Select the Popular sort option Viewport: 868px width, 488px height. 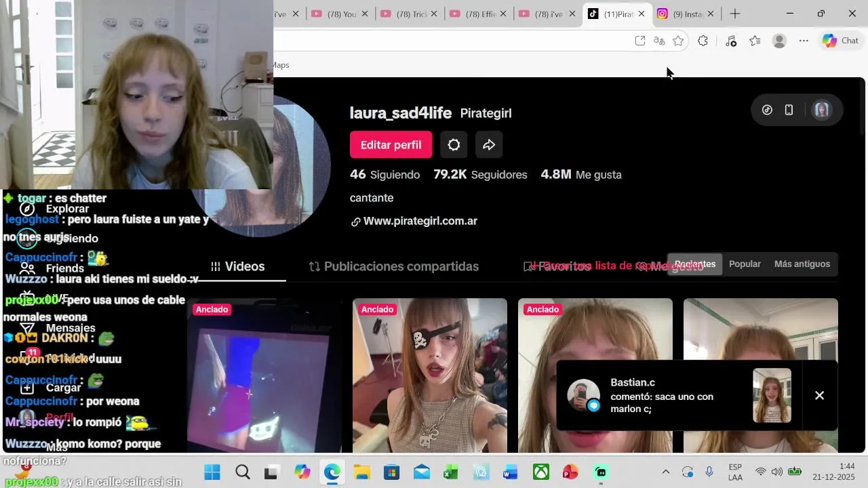[745, 264]
